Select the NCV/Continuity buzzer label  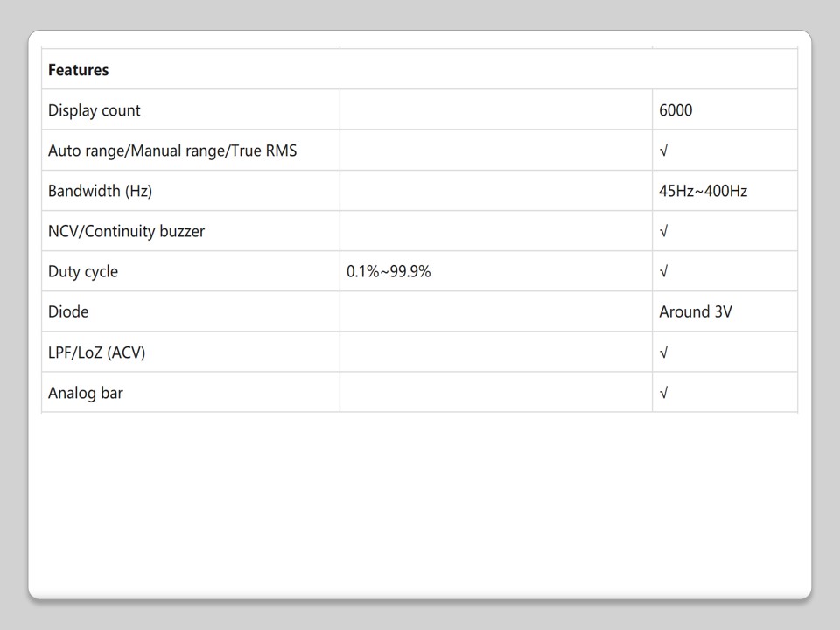[x=126, y=231]
